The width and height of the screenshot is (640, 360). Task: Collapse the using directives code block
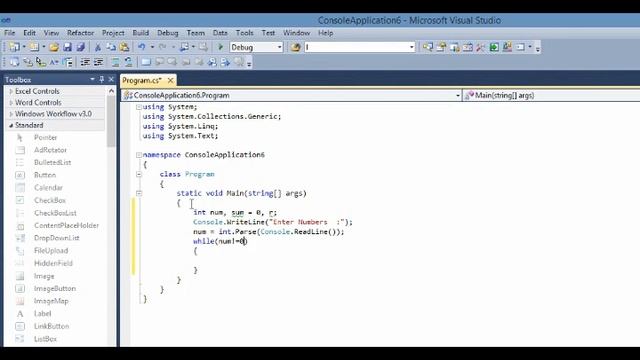click(x=139, y=107)
